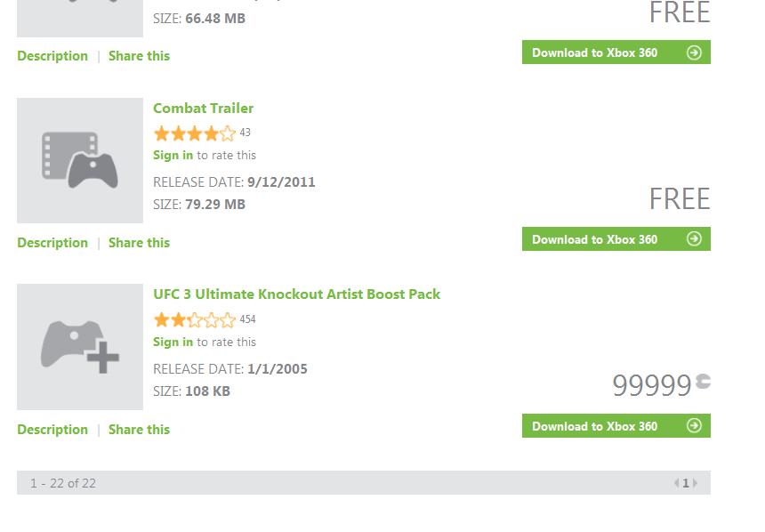Image resolution: width=765 pixels, height=532 pixels.
Task: Expand Description of the topmost item
Action: 52,56
